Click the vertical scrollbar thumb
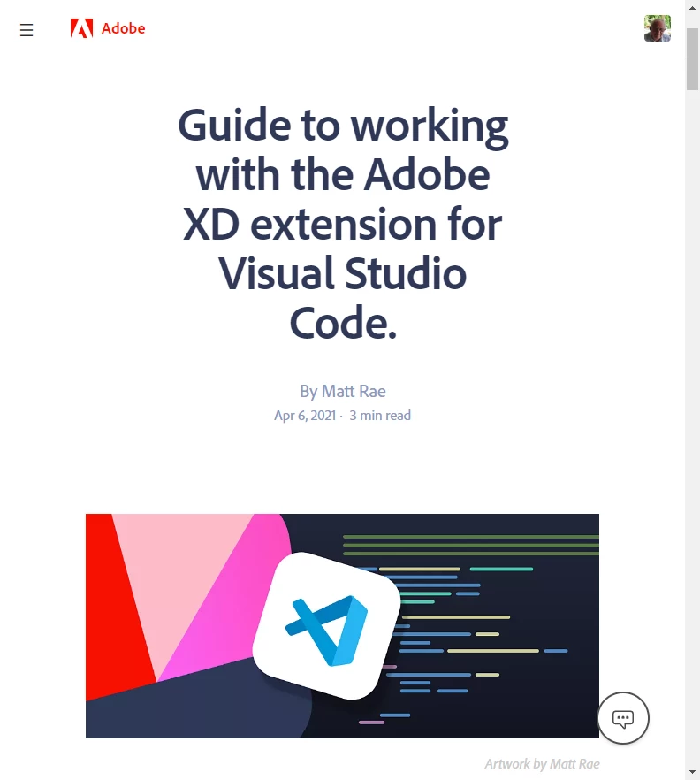The height and width of the screenshot is (780, 700). 692,59
